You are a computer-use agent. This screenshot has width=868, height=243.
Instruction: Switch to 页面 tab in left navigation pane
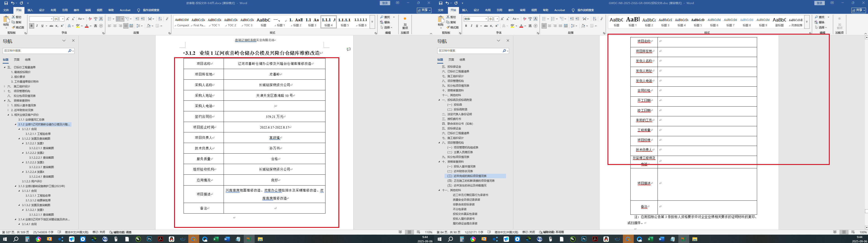tap(17, 60)
